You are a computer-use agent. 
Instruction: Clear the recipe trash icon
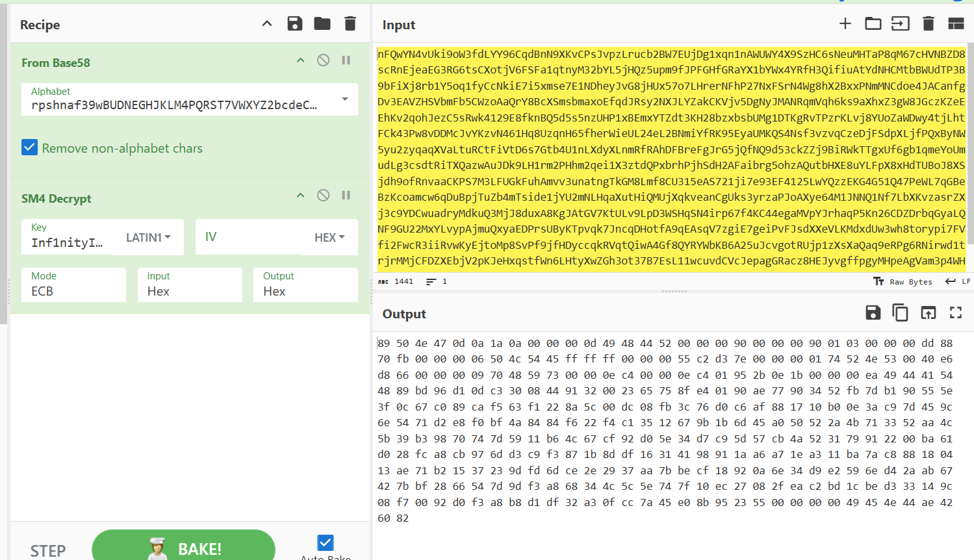tap(350, 24)
